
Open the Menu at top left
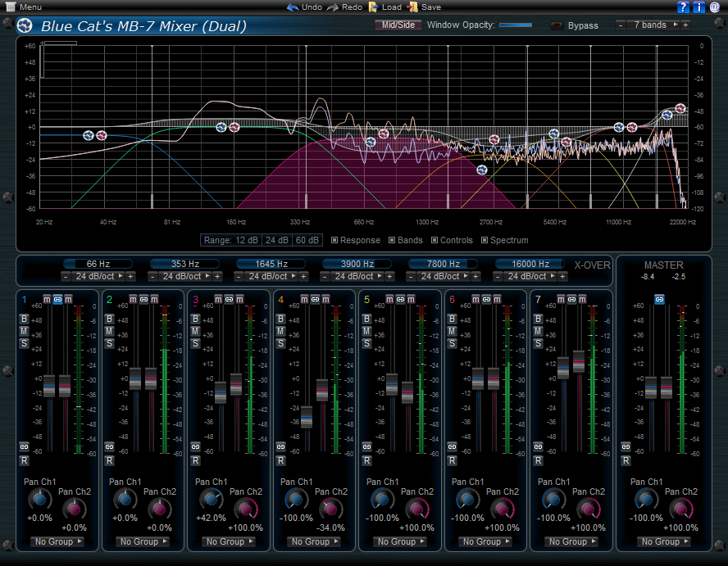pyautogui.click(x=30, y=7)
